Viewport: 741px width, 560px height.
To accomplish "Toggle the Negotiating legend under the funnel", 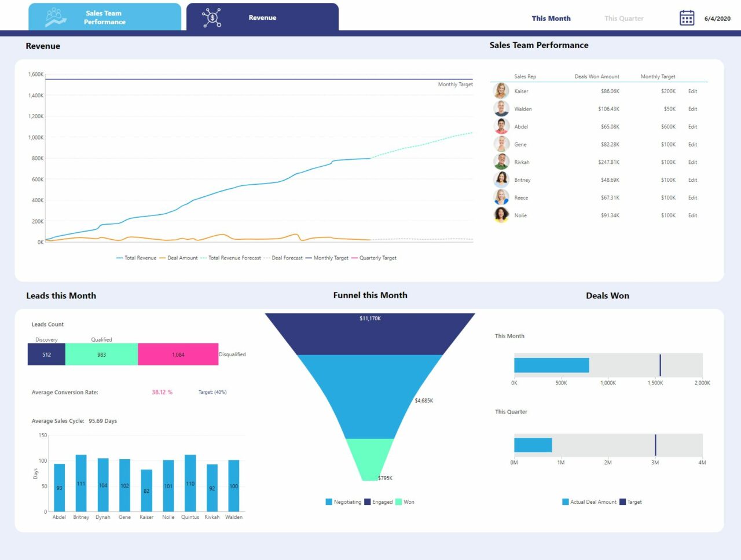I will click(x=346, y=502).
